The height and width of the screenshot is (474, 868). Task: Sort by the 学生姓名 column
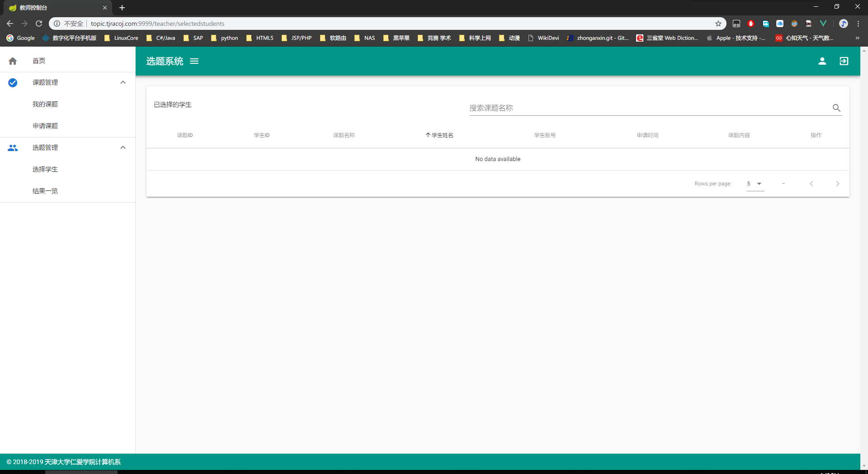(x=439, y=135)
